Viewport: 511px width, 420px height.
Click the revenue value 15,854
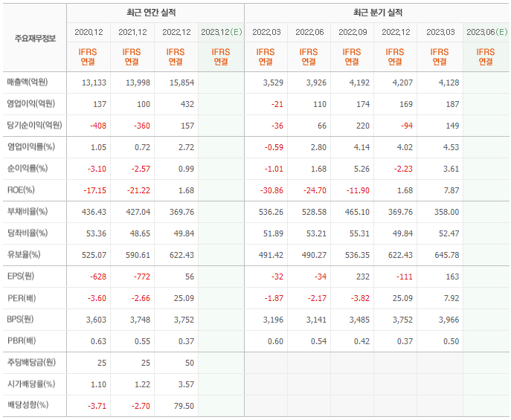181,83
